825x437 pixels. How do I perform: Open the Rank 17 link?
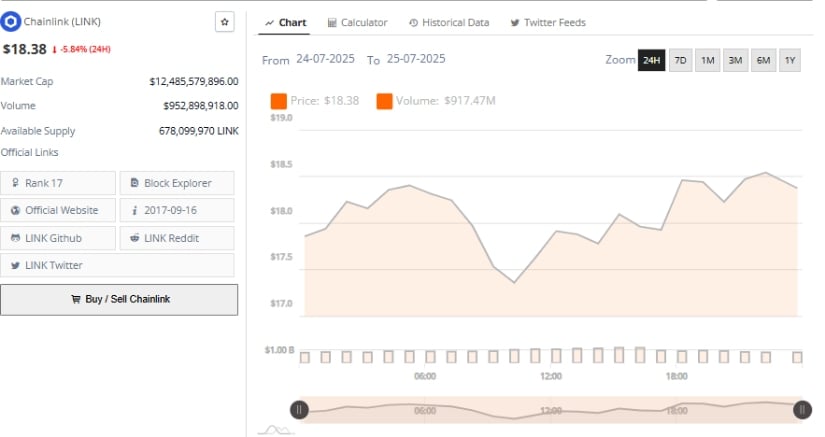pyautogui.click(x=58, y=183)
